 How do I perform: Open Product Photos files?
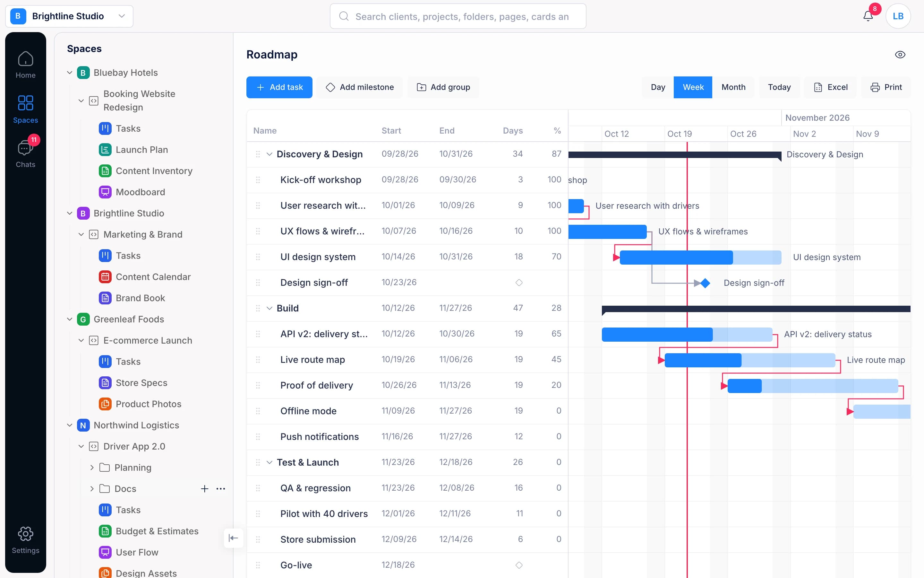(148, 404)
